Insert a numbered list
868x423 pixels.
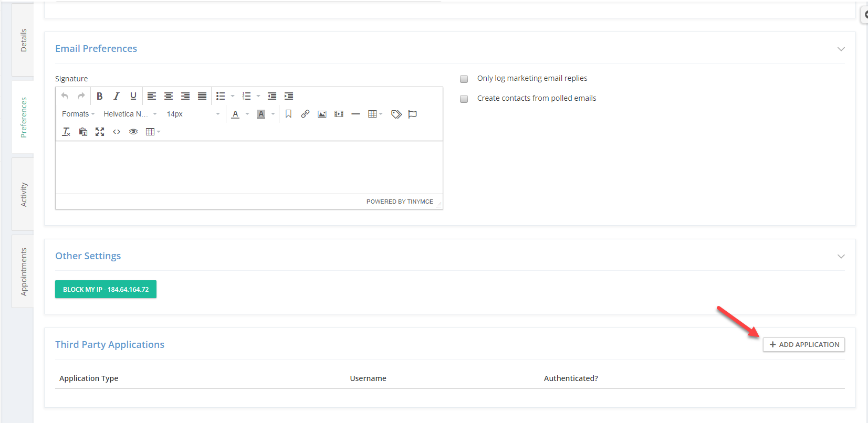pos(246,96)
